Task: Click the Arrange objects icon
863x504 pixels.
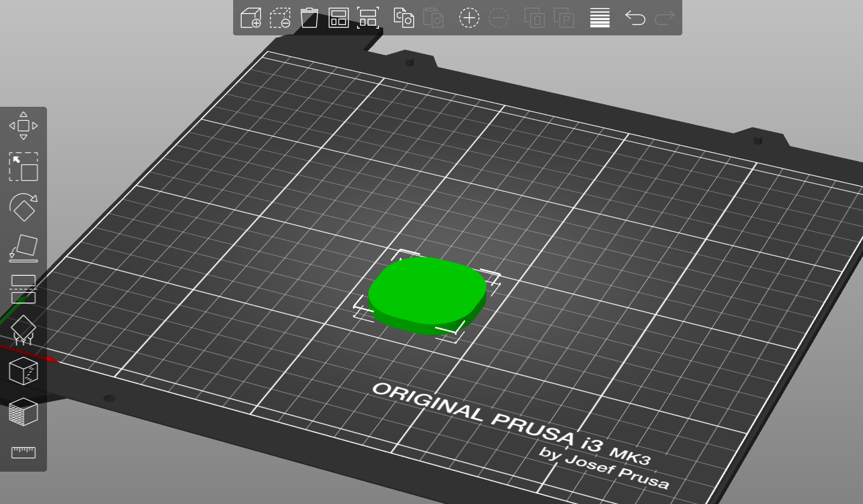Action: (x=339, y=18)
